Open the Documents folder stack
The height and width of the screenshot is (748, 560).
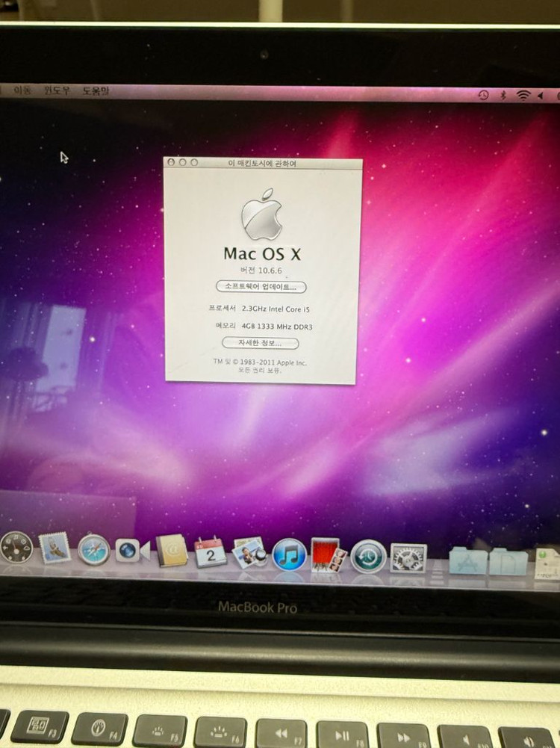508,561
